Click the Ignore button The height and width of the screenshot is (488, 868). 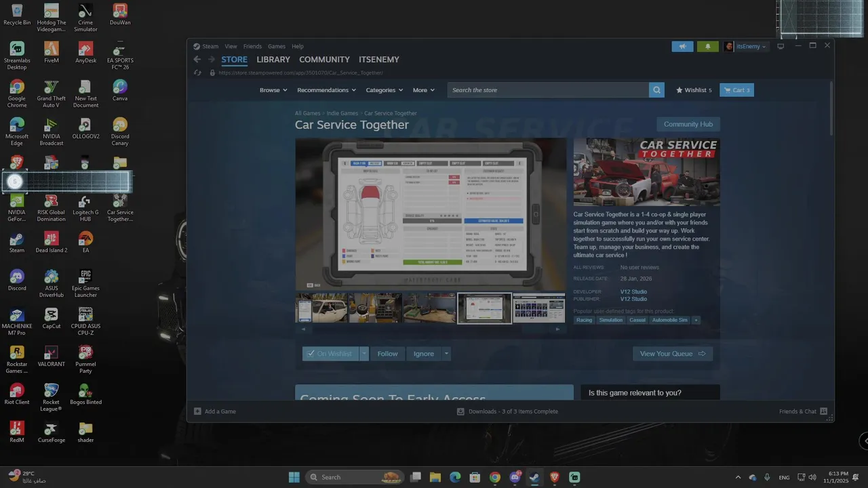click(x=424, y=354)
